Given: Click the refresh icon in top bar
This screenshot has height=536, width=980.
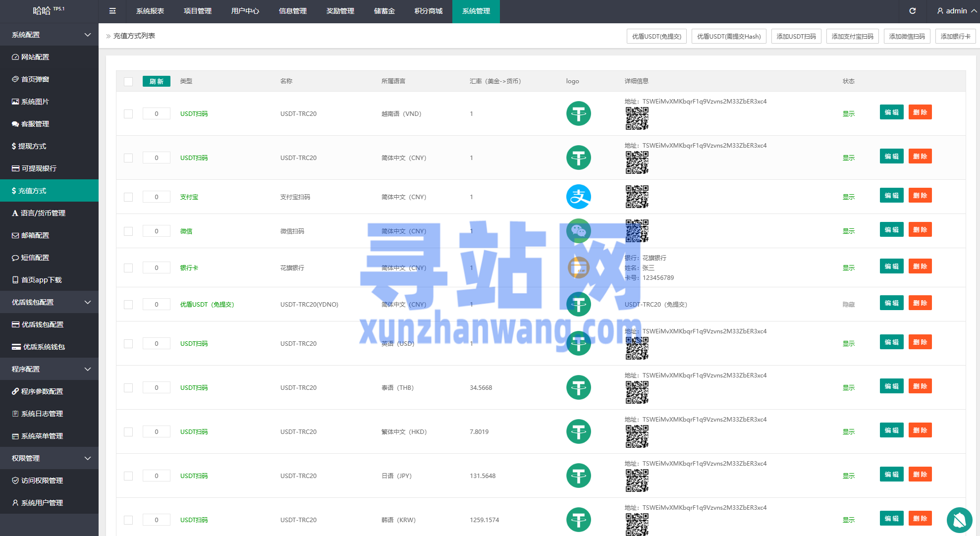Looking at the screenshot, I should click(913, 11).
